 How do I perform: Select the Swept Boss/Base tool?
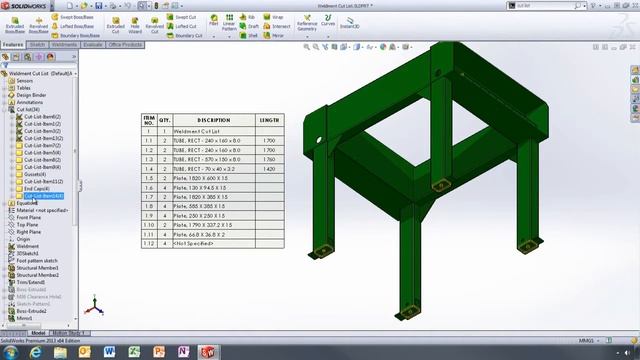click(x=73, y=17)
